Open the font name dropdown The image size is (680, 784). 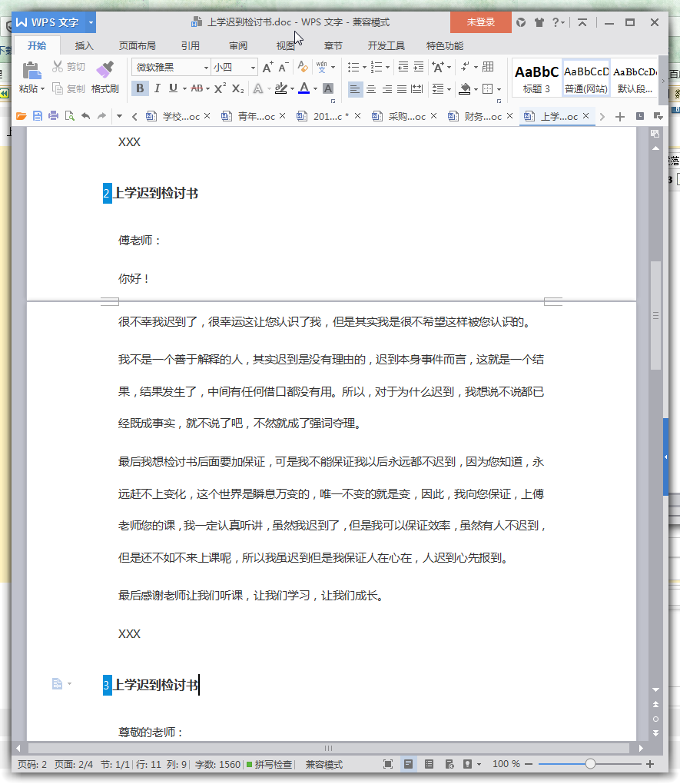pos(206,68)
